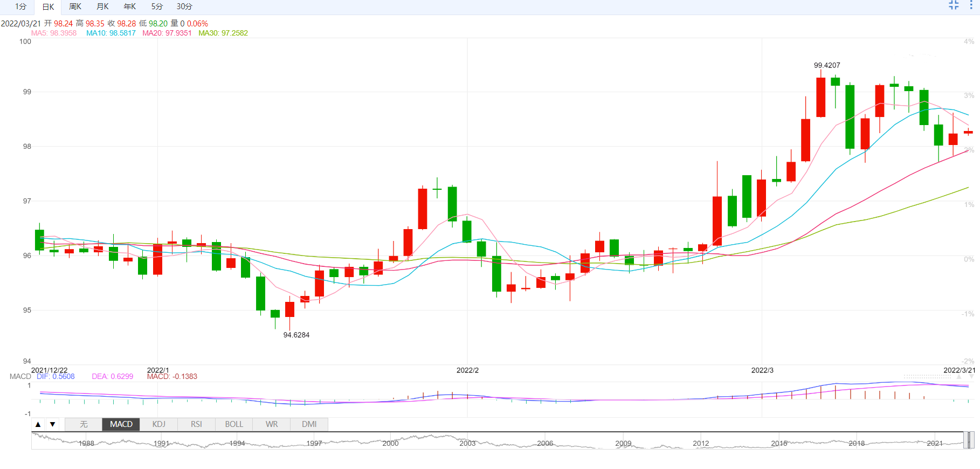Click the 2022/3/21 end date label

960,370
